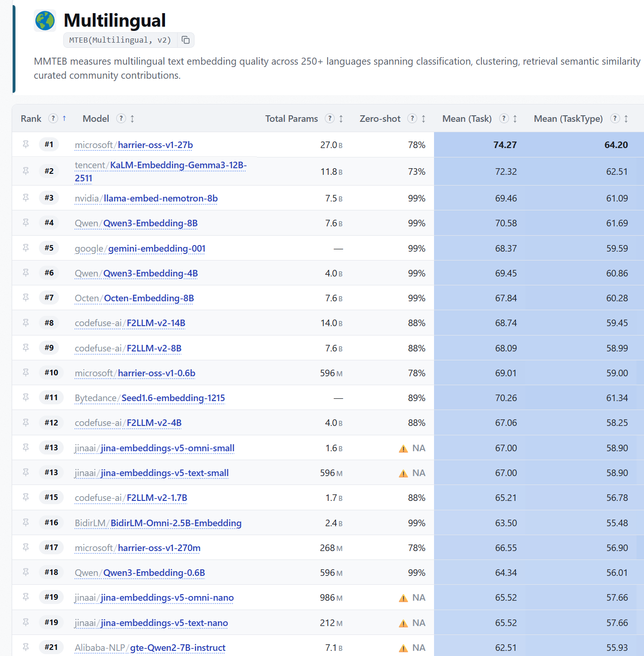The image size is (644, 656).
Task: Sort table by Zero-shot arrow
Action: click(x=423, y=119)
